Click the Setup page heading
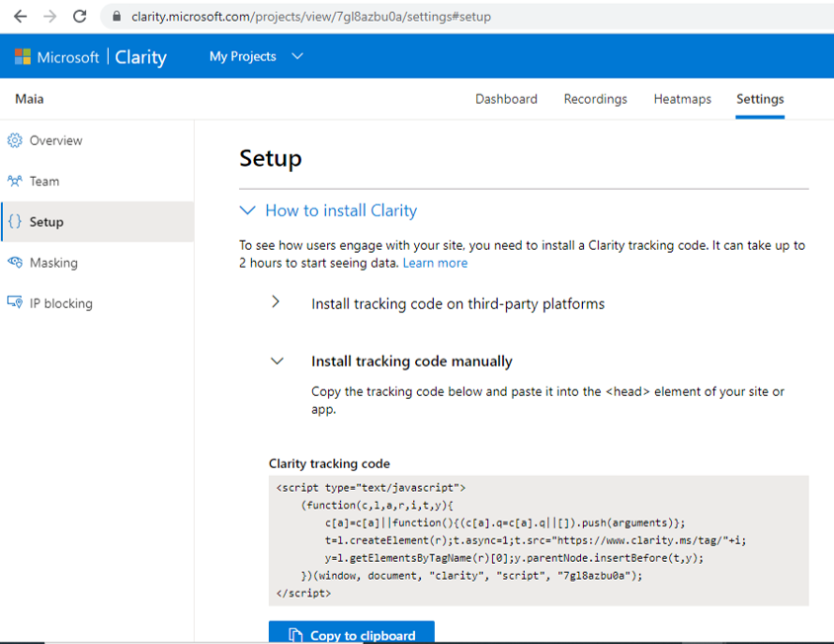Image resolution: width=834 pixels, height=644 pixels. [x=270, y=158]
